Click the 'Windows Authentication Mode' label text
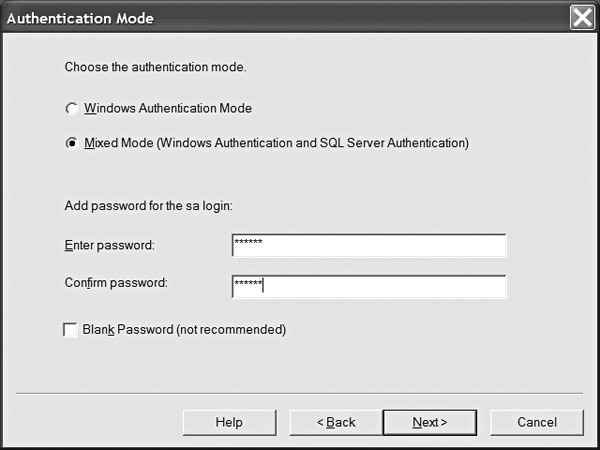Screen dimensions: 600x450 point(168,108)
